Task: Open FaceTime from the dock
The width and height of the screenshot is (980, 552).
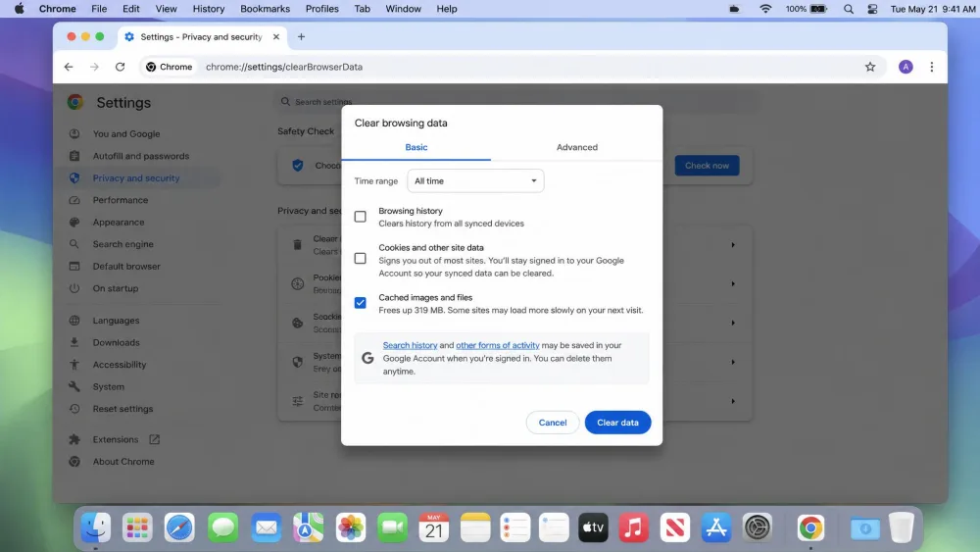Action: pyautogui.click(x=393, y=527)
